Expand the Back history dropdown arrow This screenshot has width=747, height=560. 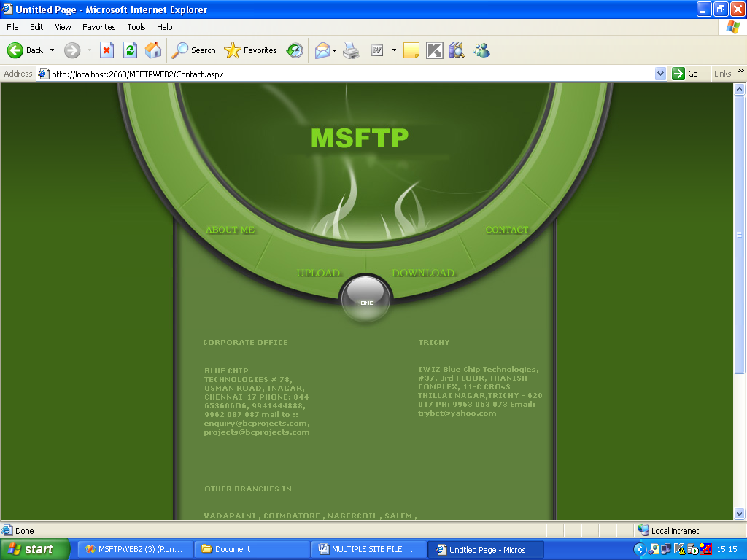52,50
